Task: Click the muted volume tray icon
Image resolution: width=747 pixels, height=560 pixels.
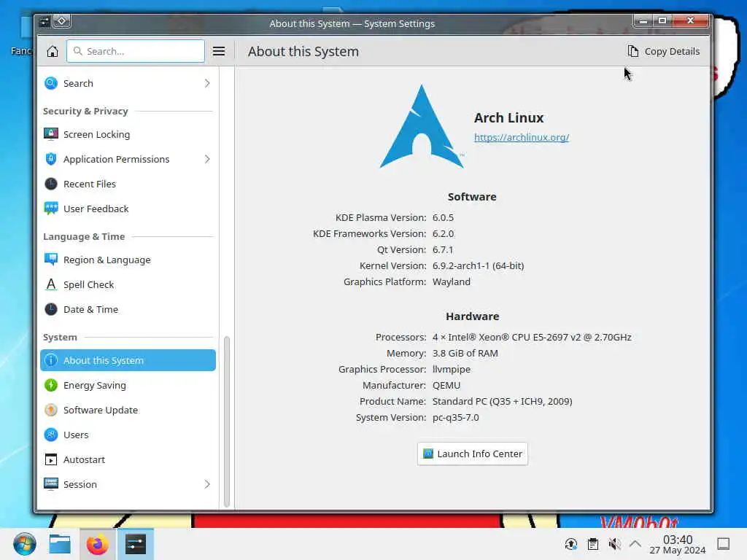Action: 614,544
